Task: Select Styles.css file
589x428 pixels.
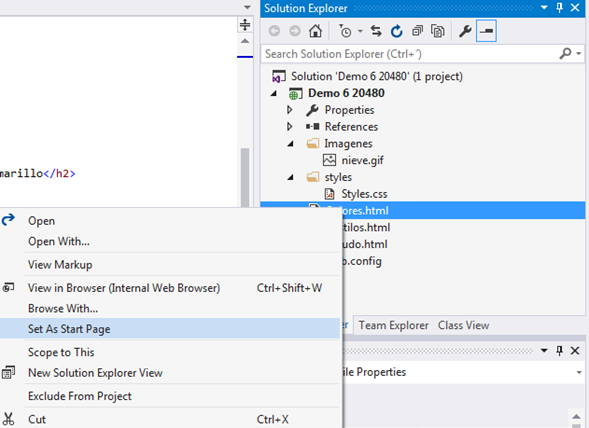Action: pyautogui.click(x=364, y=194)
